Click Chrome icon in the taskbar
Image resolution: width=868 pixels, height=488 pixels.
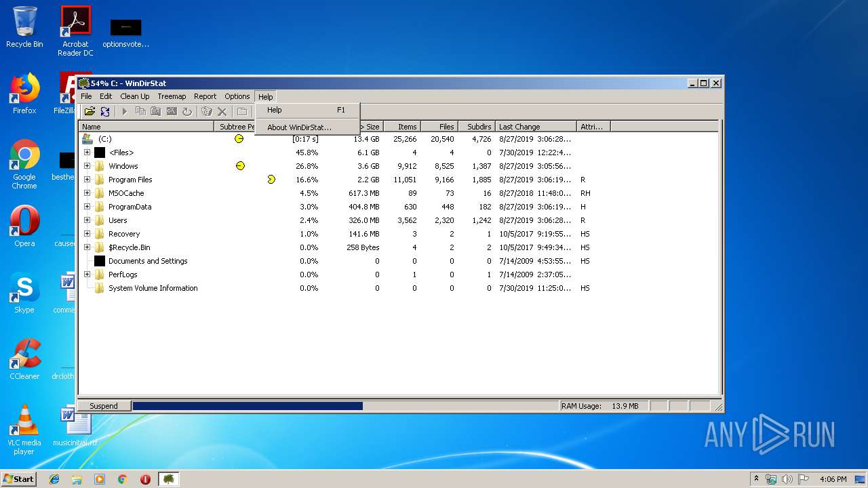pyautogui.click(x=123, y=479)
